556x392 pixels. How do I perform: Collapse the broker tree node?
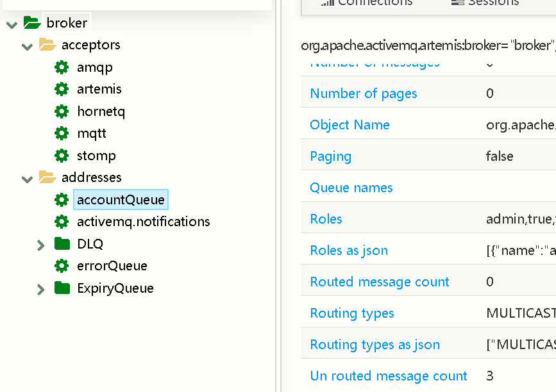click(12, 24)
